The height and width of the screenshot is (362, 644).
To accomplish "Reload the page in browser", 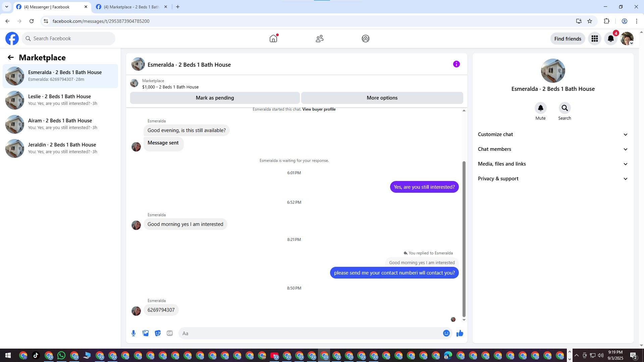I will pyautogui.click(x=32, y=21).
